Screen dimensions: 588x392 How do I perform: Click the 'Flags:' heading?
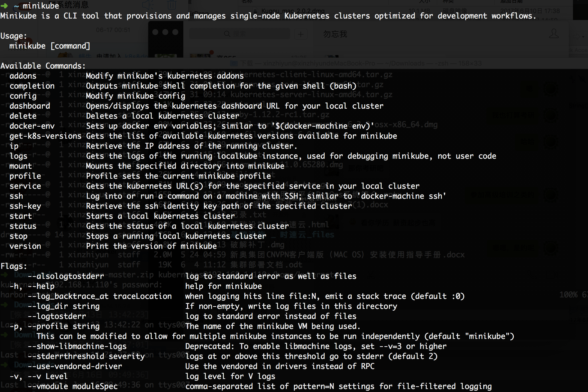click(14, 266)
